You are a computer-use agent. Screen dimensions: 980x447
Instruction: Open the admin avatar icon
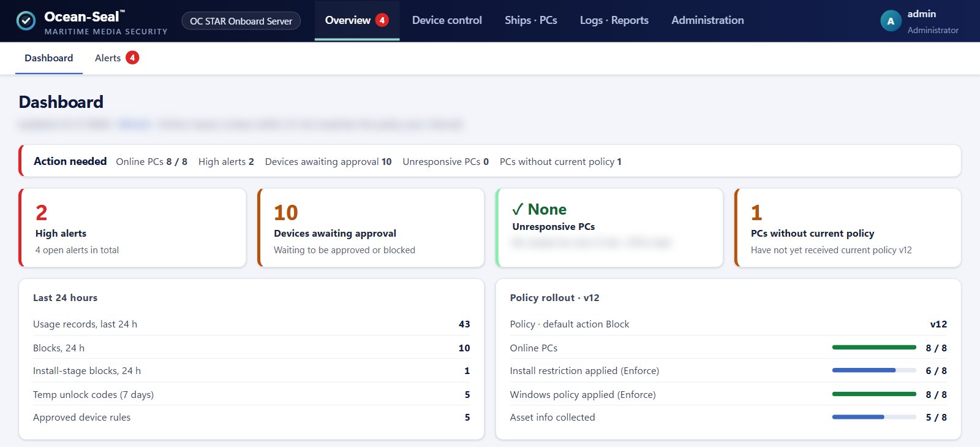point(891,21)
